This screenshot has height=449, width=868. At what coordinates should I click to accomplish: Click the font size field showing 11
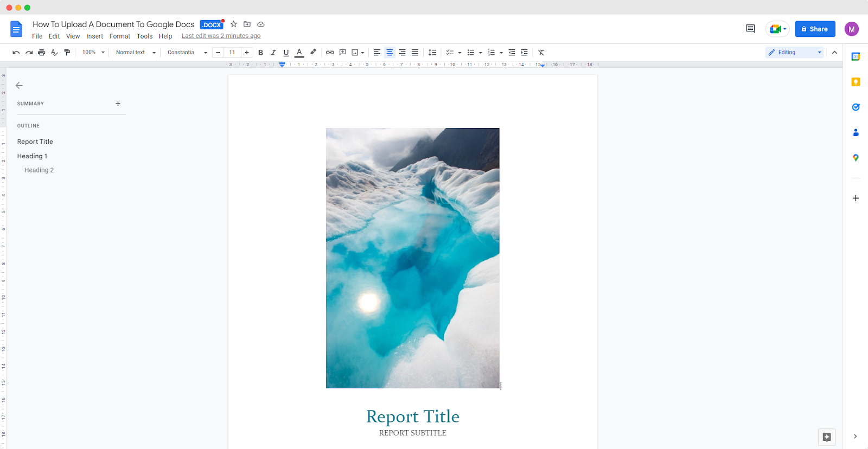(x=232, y=53)
